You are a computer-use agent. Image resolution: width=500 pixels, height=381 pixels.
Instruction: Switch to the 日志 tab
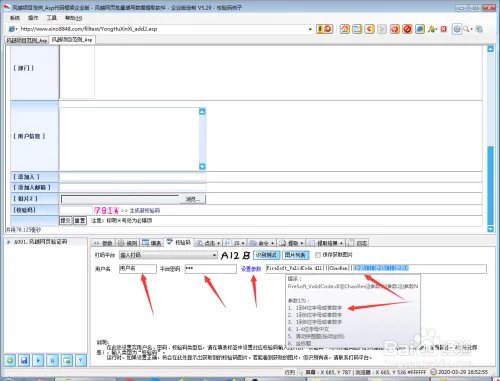click(x=358, y=243)
